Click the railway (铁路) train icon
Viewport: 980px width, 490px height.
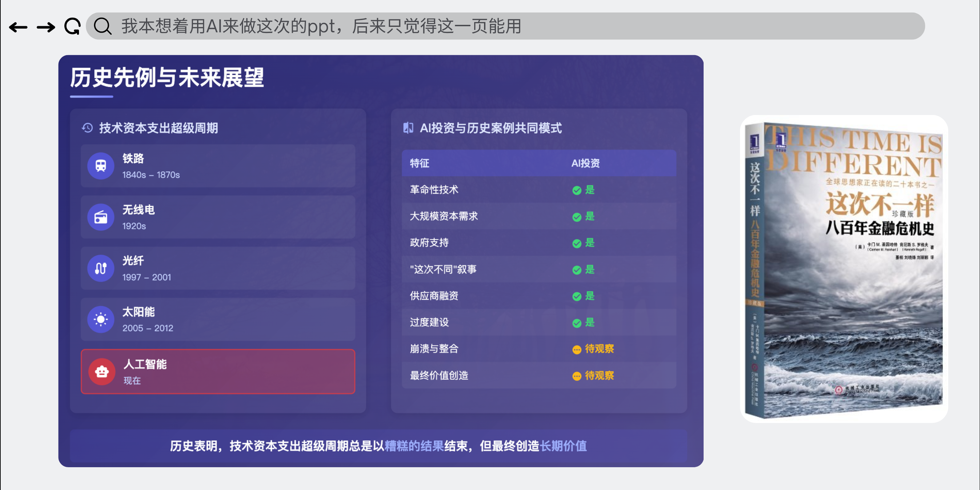pyautogui.click(x=100, y=166)
